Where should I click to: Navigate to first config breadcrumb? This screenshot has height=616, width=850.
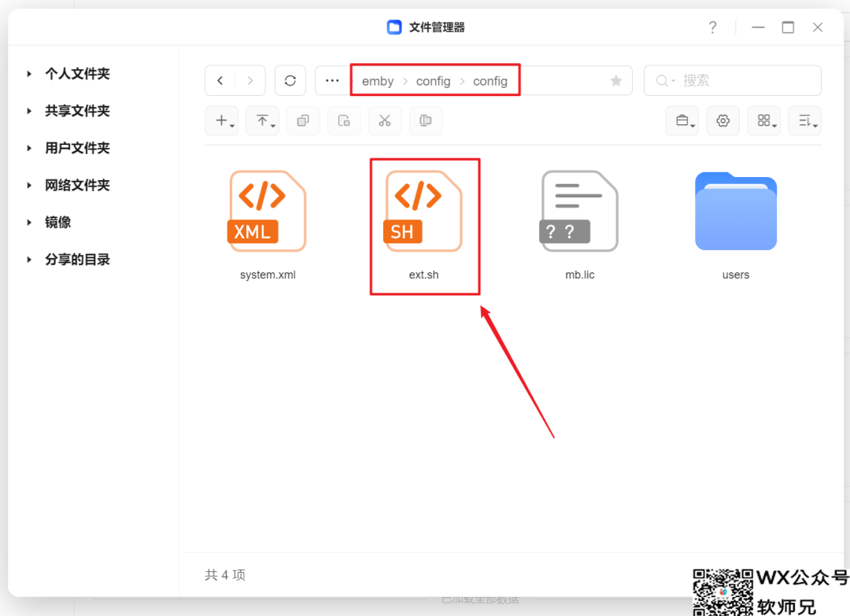pyautogui.click(x=433, y=81)
